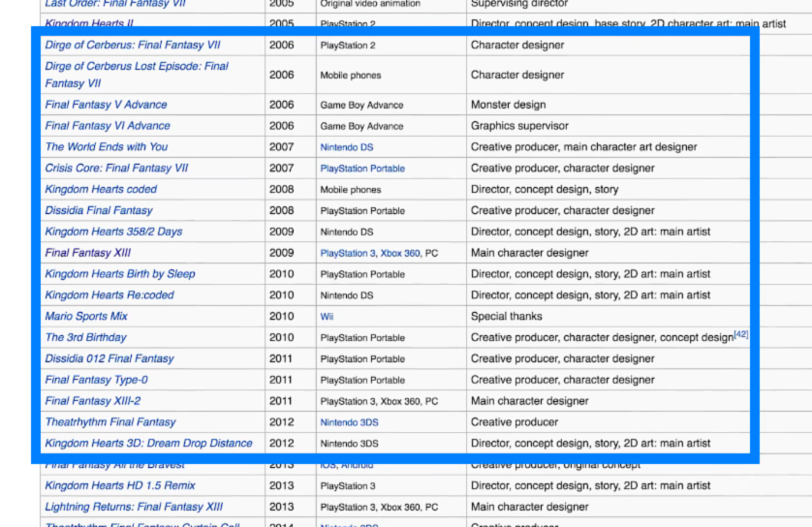The image size is (812, 527).
Task: Select 'PlayStation 2' in Dirge of Cerberus row
Action: (348, 46)
